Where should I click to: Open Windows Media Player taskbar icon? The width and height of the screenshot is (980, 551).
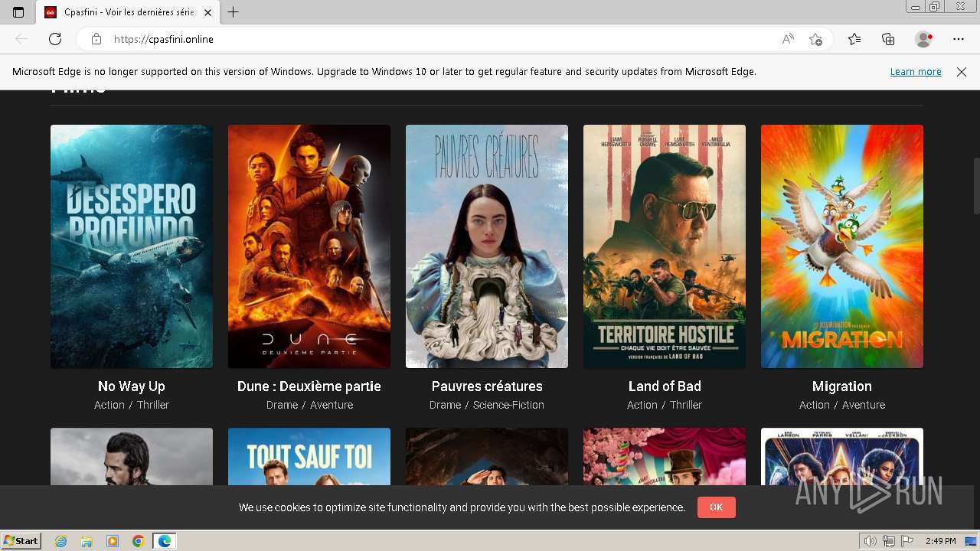(x=113, y=541)
